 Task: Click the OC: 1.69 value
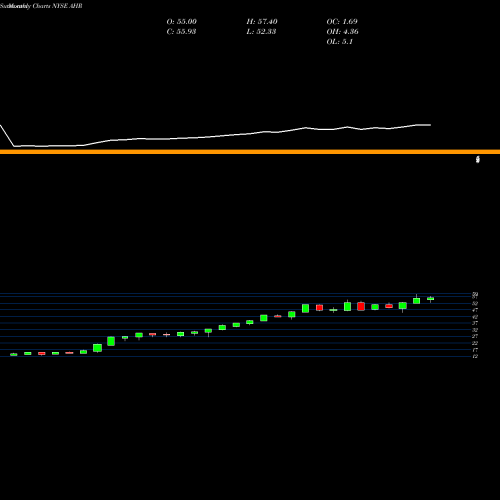pos(342,22)
